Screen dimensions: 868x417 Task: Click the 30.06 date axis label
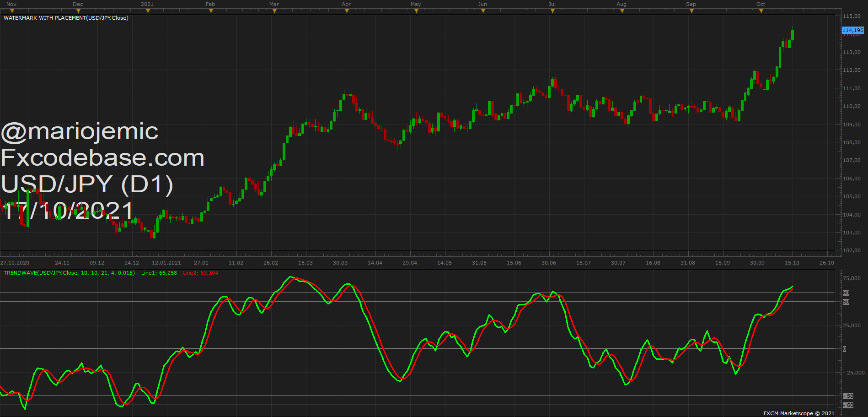point(549,263)
